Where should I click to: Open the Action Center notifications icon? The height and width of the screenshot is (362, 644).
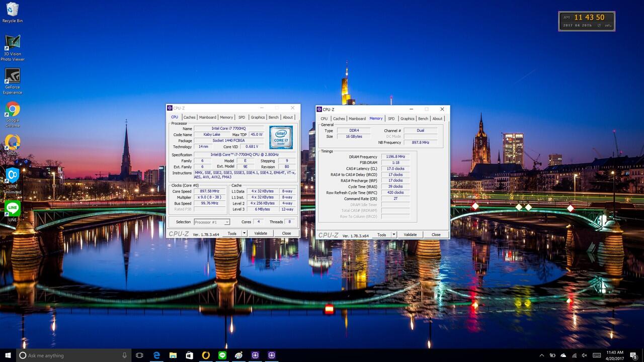coord(633,355)
